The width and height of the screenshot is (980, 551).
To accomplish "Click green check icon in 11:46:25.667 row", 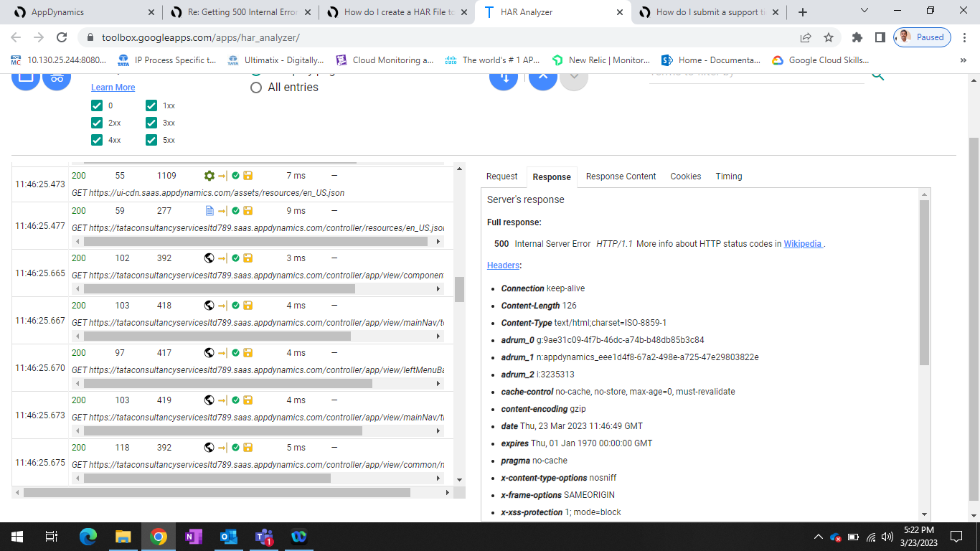I will 235,306.
